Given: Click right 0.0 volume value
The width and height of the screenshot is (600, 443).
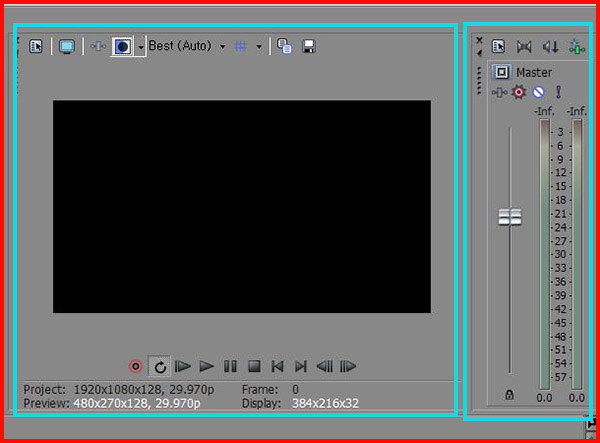Looking at the screenshot, I should coord(576,398).
